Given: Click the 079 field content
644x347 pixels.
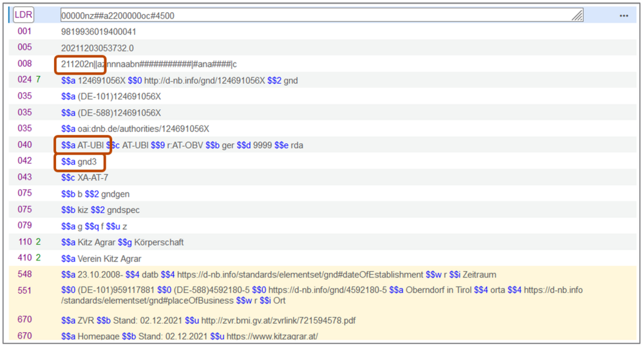Looking at the screenshot, I should (x=94, y=226).
